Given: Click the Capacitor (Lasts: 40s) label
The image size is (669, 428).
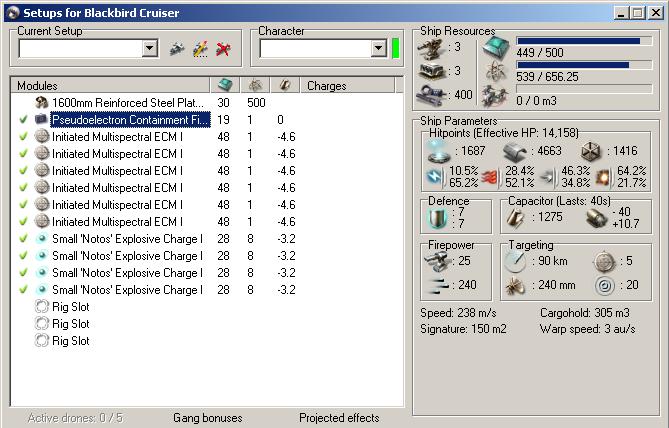Looking at the screenshot, I should tap(559, 201).
